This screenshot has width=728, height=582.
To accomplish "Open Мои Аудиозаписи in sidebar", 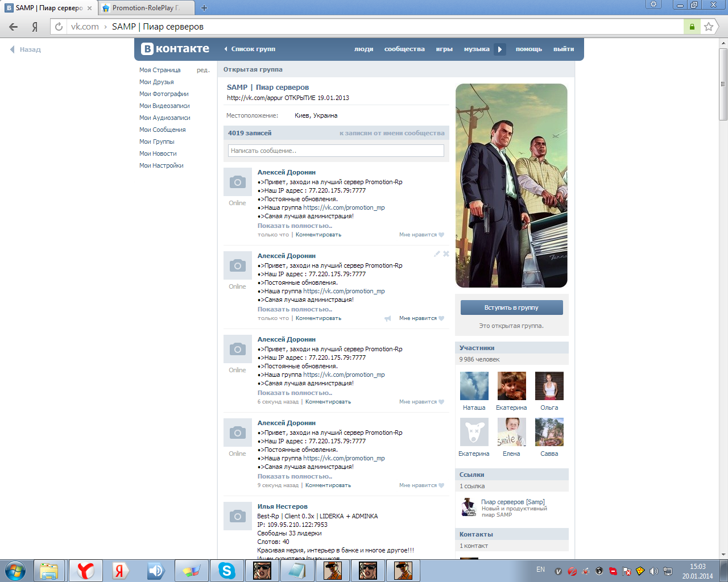I will pos(165,118).
